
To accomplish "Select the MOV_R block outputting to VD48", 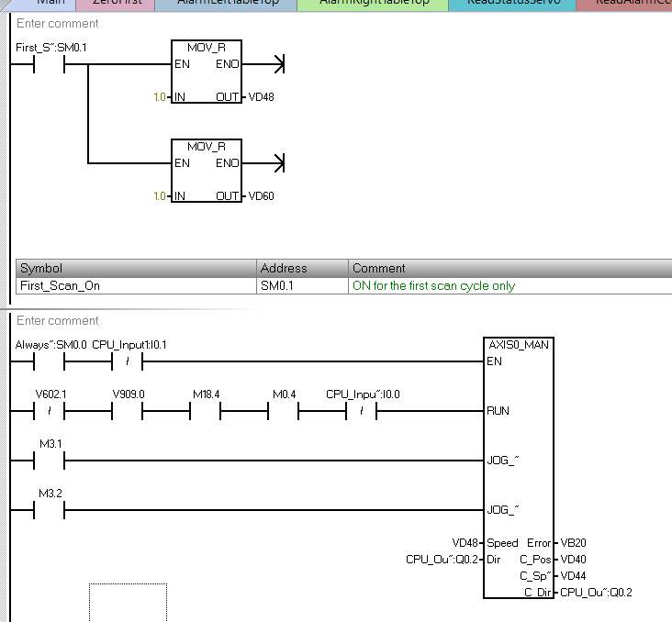I will (x=206, y=72).
